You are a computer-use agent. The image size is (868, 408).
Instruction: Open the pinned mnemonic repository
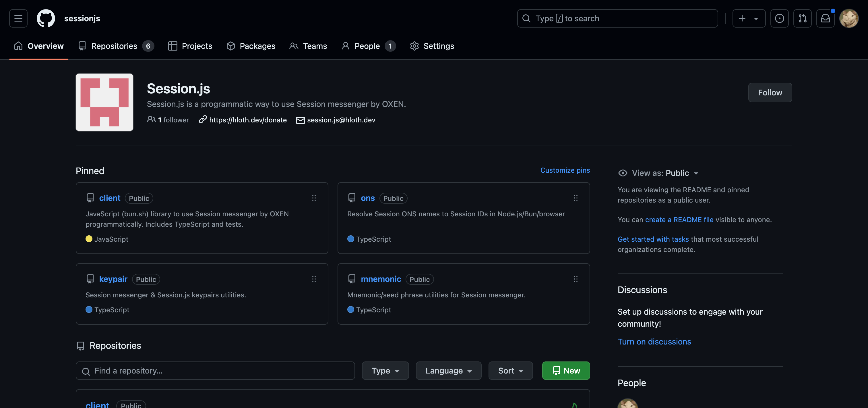pyautogui.click(x=381, y=279)
